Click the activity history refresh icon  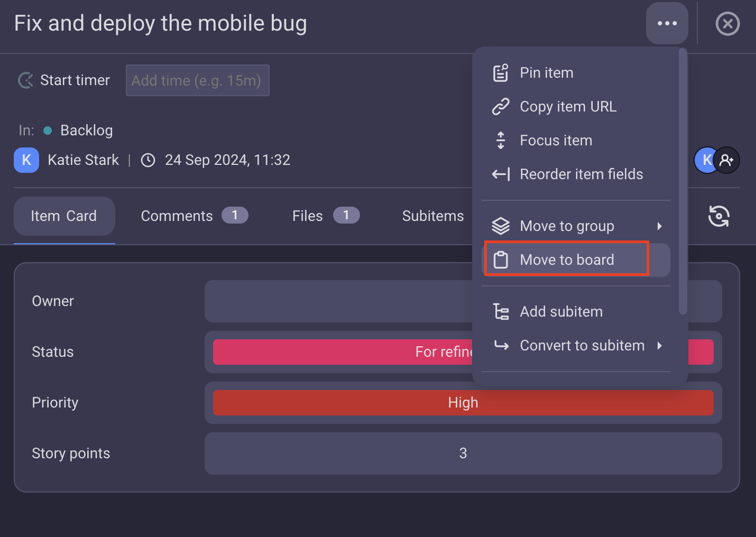coord(718,216)
